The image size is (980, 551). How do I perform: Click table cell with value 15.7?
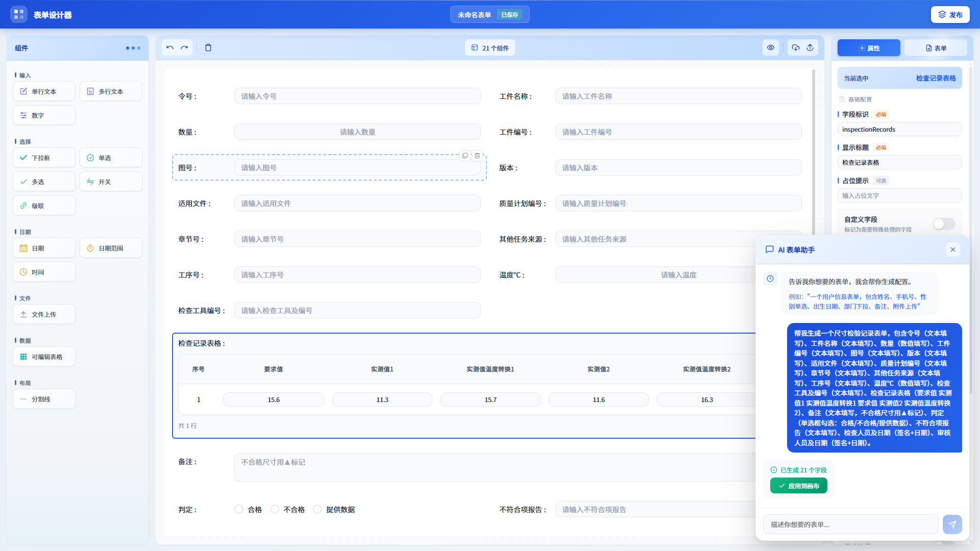tap(491, 399)
